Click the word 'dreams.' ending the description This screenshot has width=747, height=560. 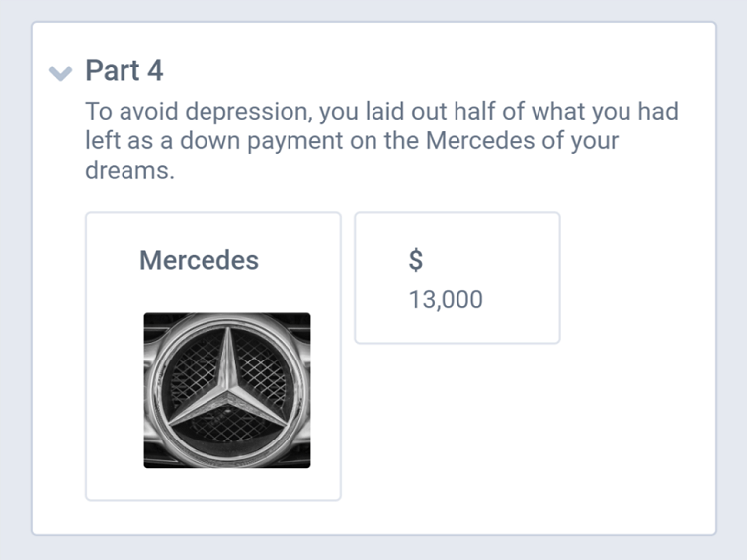coord(130,170)
